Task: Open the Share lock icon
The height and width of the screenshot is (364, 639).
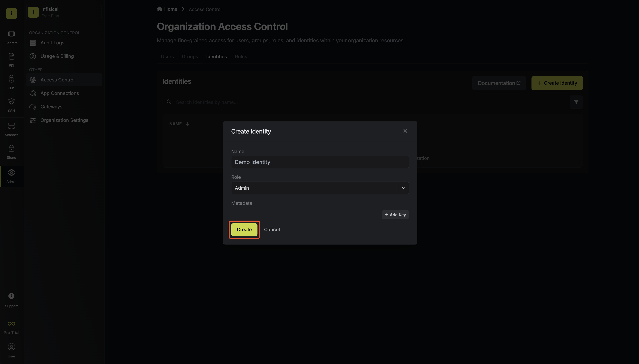Action: 11,148
